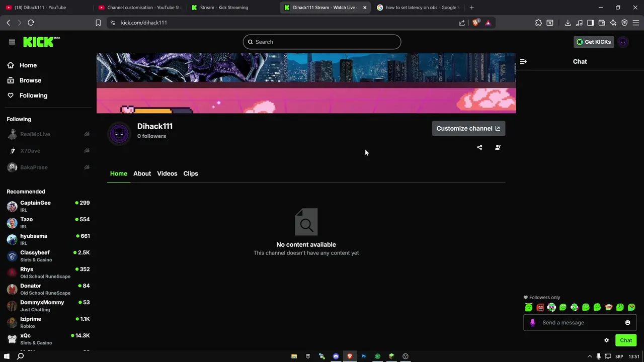Open DommyxMommy Just Chatting stream

(x=48, y=306)
